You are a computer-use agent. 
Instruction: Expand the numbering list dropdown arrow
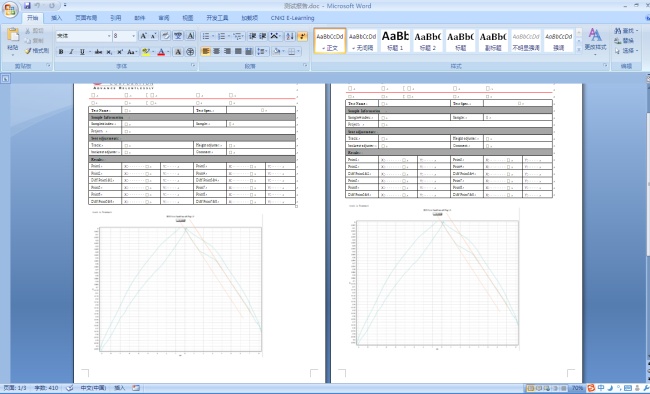tap(229, 36)
